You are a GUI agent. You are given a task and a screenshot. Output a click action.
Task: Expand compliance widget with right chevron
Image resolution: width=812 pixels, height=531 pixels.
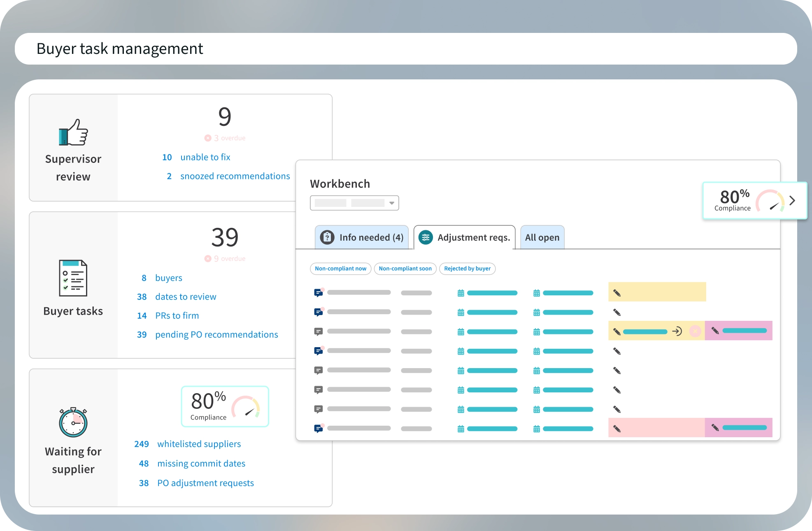(x=792, y=200)
